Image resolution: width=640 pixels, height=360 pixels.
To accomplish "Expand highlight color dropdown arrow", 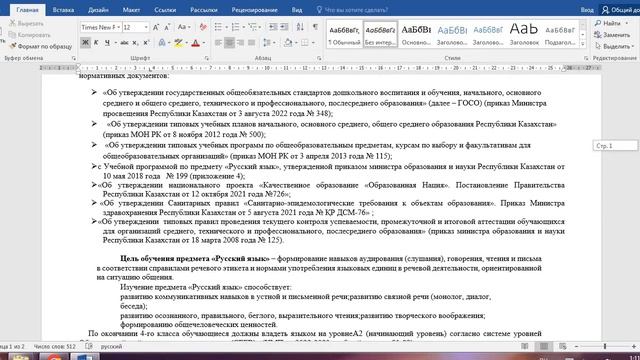I will coord(187,42).
